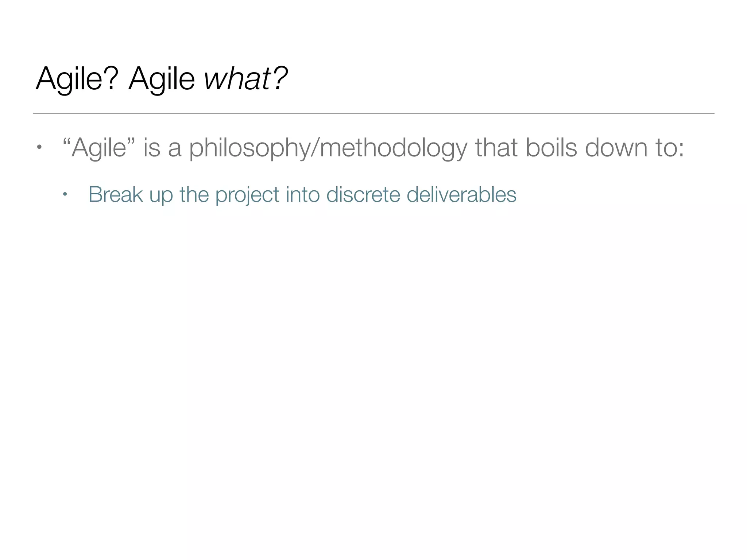The width and height of the screenshot is (747, 560).
Task: Click the slide title "Agile? Agile what?"
Action: click(x=162, y=78)
